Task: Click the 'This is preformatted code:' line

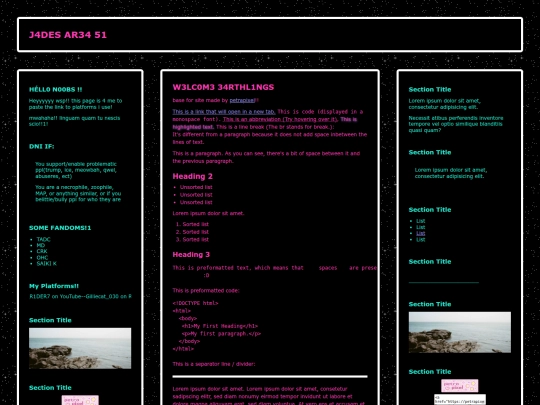Action: tap(206, 291)
